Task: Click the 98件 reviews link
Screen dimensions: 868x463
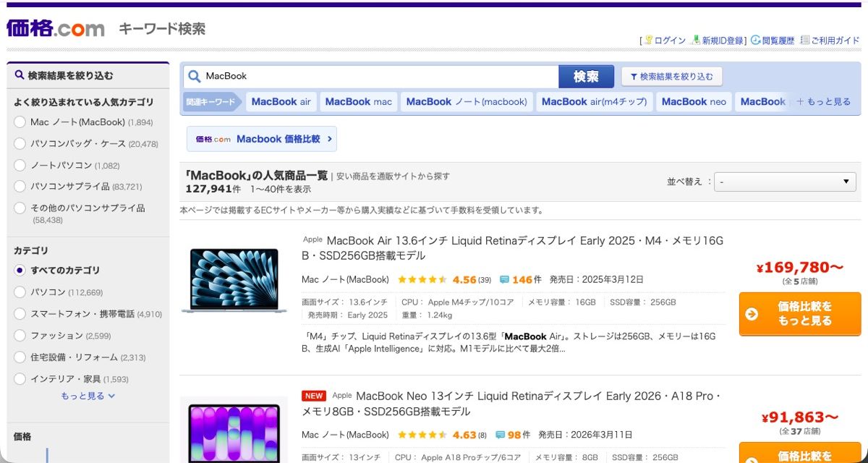Action: (x=519, y=435)
